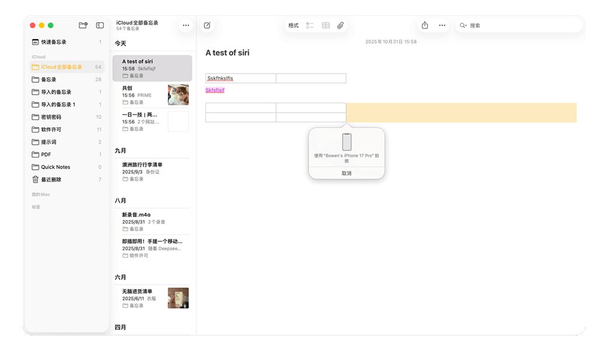Toggle checklist formatting
Viewport: 607px width, 364px height.
pos(310,25)
